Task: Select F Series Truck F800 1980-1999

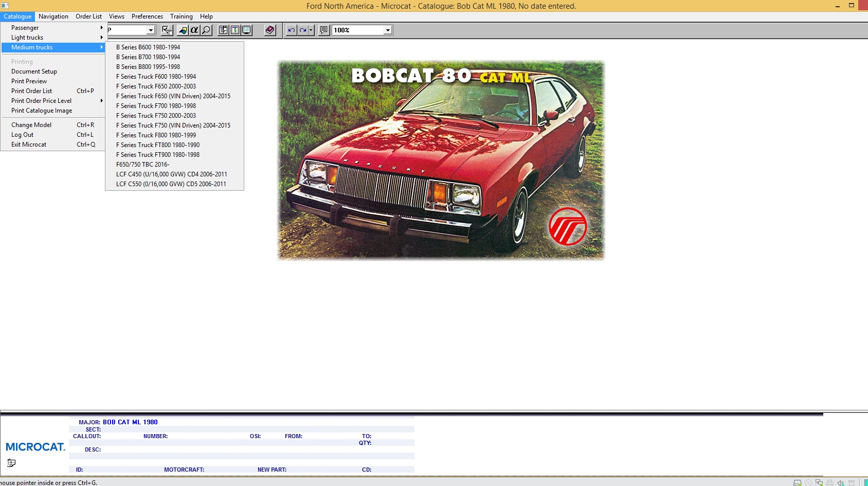Action: [174, 135]
